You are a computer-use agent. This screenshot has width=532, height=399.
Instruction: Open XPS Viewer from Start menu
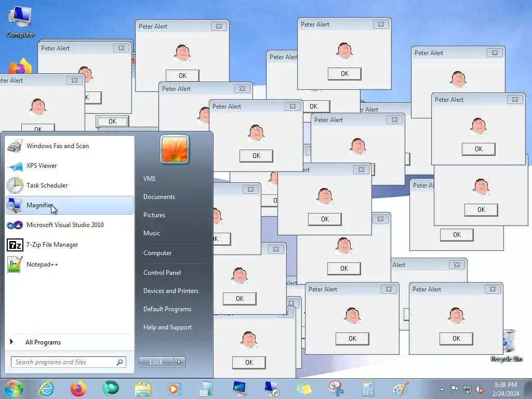tap(70, 166)
